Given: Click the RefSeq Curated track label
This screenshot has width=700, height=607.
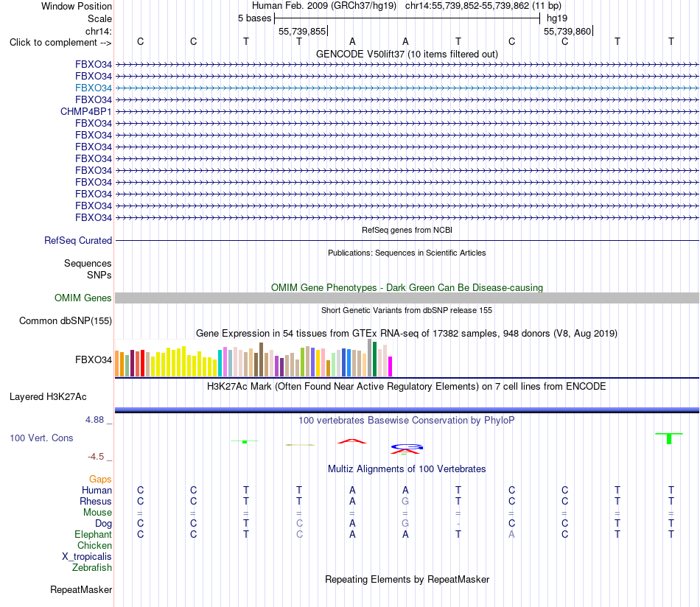Looking at the screenshot, I should coord(77,241).
